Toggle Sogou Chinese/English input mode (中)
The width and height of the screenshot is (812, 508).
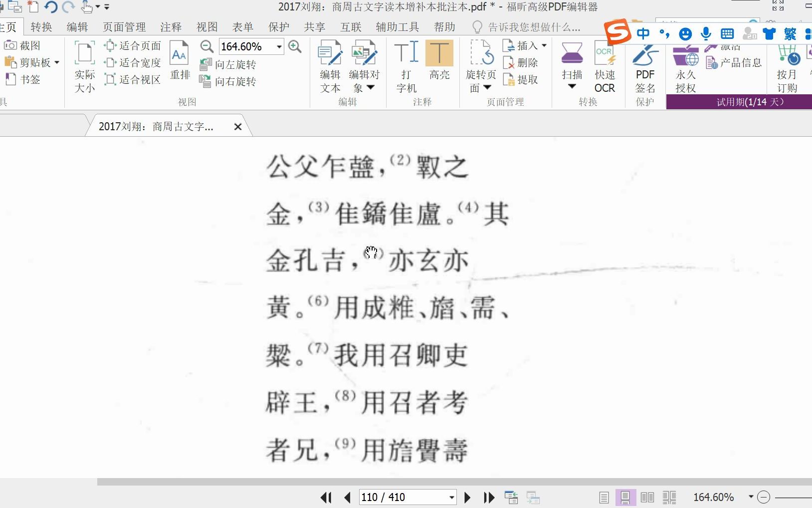click(x=643, y=34)
